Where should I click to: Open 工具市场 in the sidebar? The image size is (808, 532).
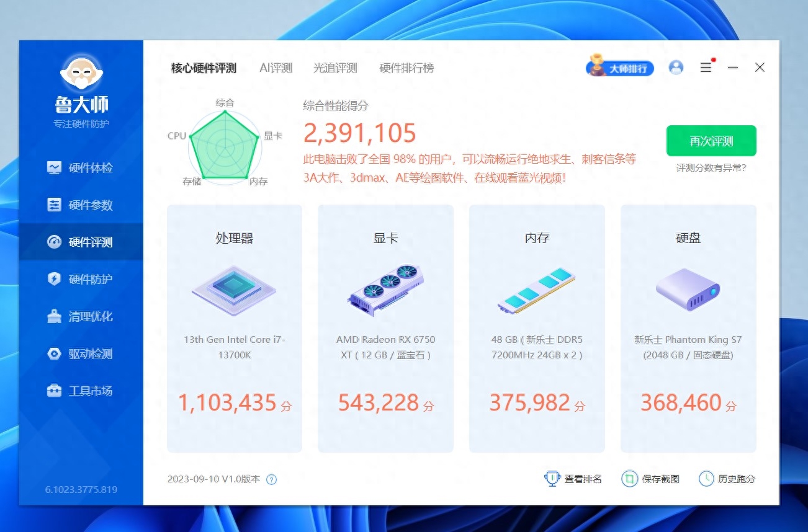pyautogui.click(x=81, y=391)
